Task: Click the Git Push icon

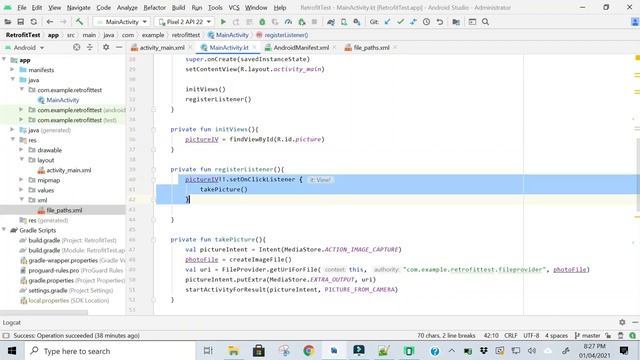Action: tap(413, 22)
